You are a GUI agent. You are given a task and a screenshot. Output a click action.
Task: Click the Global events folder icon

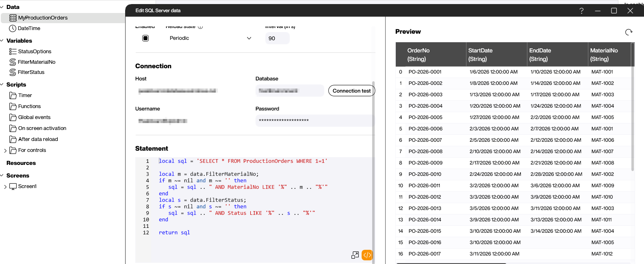coord(13,117)
